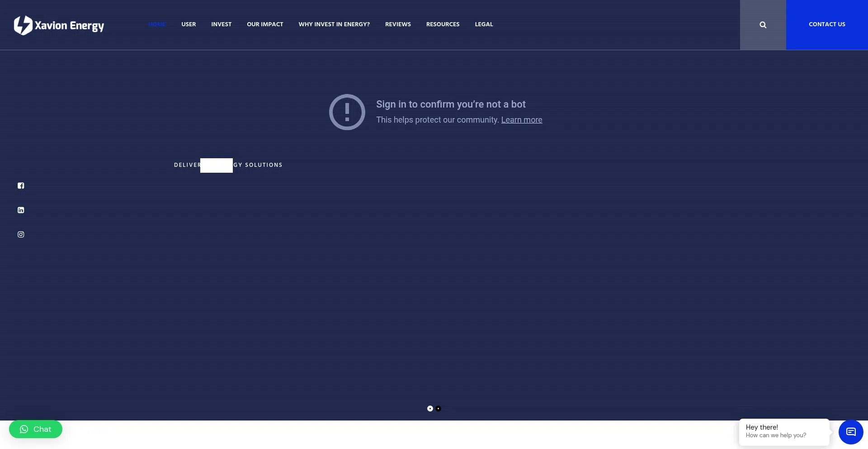Click the 'Hey there!' chat popup
The width and height of the screenshot is (868, 449).
[x=784, y=431]
